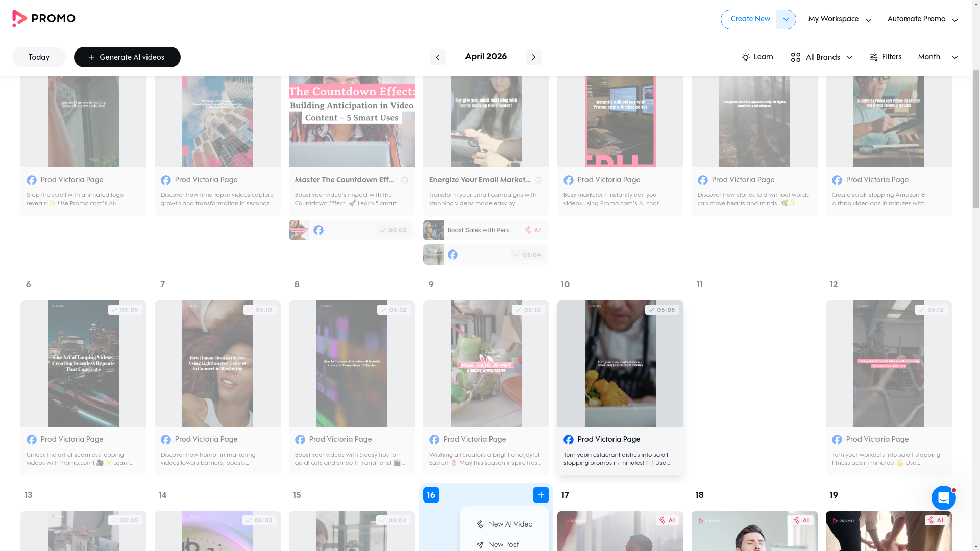Click info icon beside Energize Your Email

coord(539,180)
